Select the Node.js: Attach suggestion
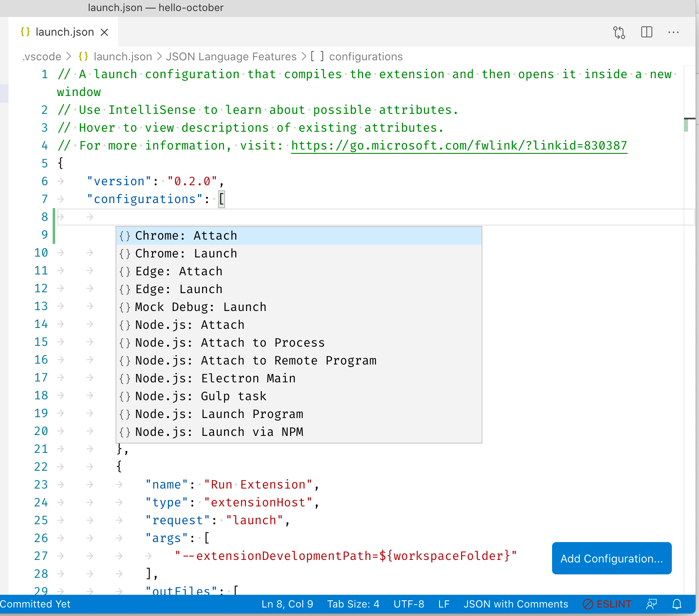This screenshot has height=616, width=699. pyautogui.click(x=299, y=325)
